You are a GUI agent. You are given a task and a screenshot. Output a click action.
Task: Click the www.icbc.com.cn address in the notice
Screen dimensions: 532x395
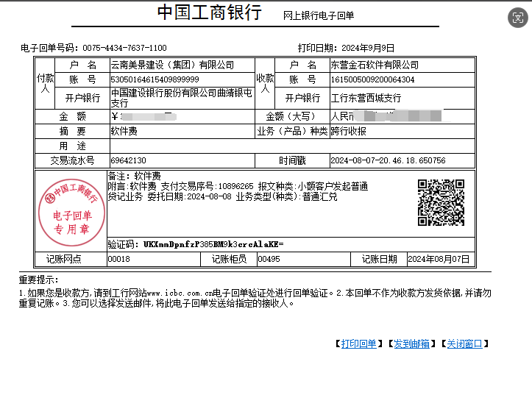pyautogui.click(x=180, y=293)
